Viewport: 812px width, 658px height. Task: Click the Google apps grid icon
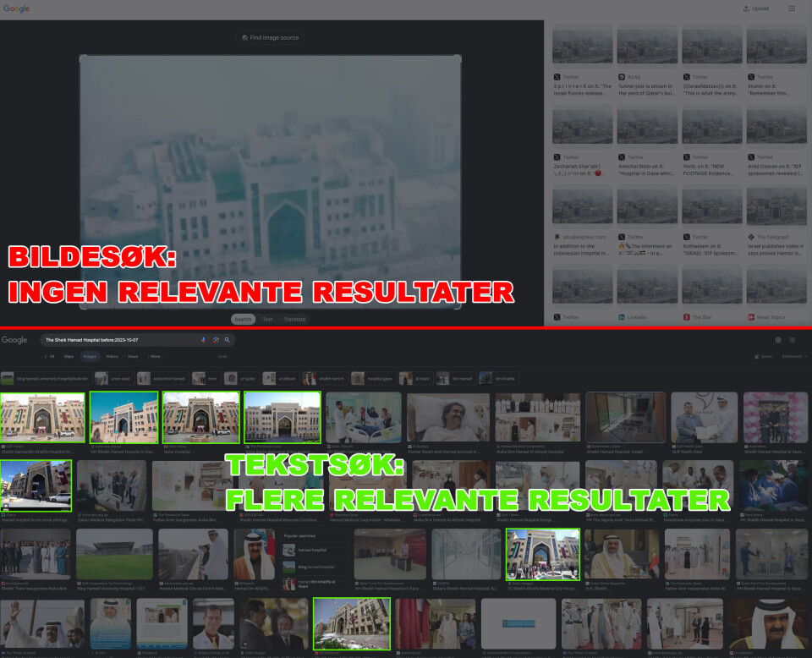pyautogui.click(x=792, y=8)
